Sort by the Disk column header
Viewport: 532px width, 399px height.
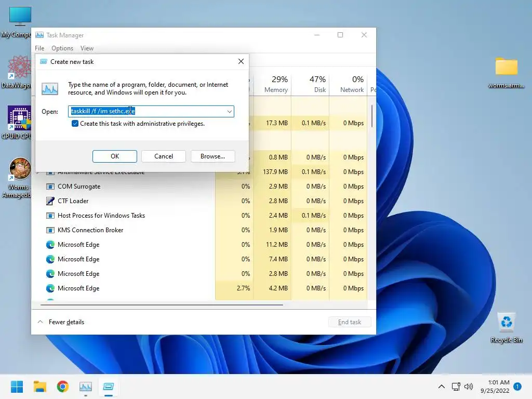pos(311,84)
